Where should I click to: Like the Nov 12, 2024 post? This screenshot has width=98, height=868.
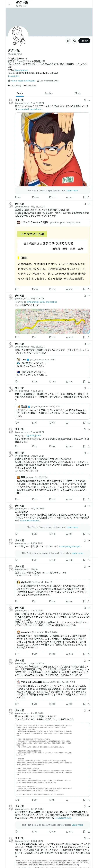[50, 197]
